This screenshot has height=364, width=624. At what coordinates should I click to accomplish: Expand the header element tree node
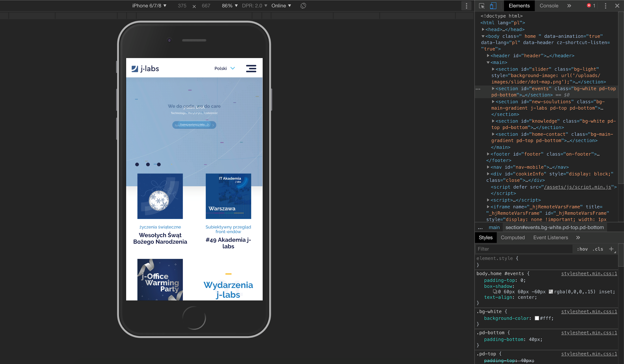pos(488,56)
